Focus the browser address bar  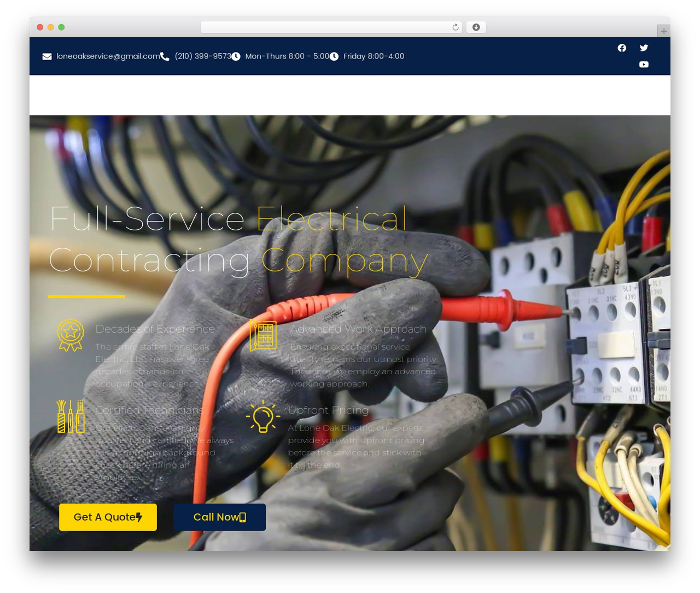pos(331,27)
